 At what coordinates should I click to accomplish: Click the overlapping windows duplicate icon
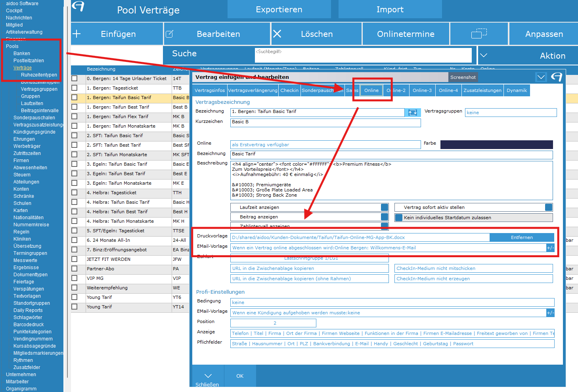click(x=479, y=34)
